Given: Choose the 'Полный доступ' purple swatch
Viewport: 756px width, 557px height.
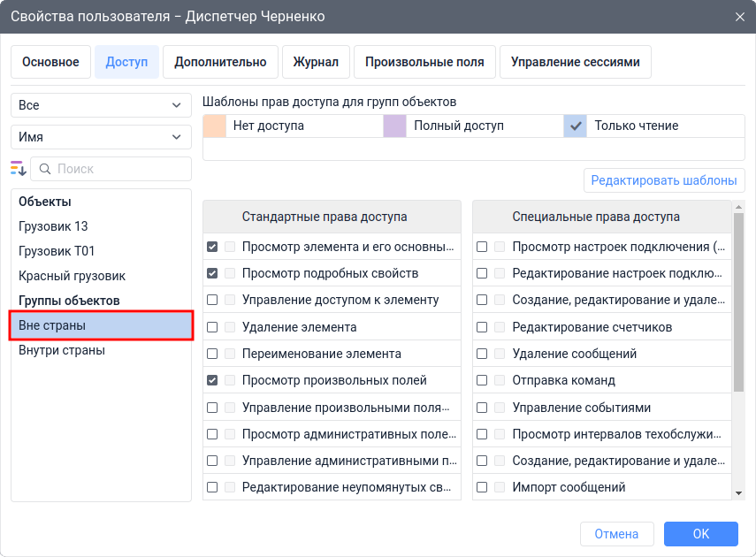Looking at the screenshot, I should click(394, 126).
